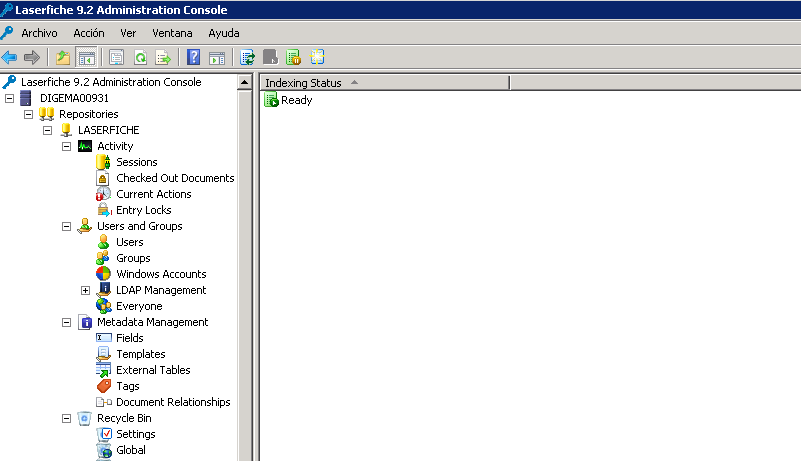Screen dimensions: 801x461
Task: Open the Ver menu
Action: coord(128,33)
